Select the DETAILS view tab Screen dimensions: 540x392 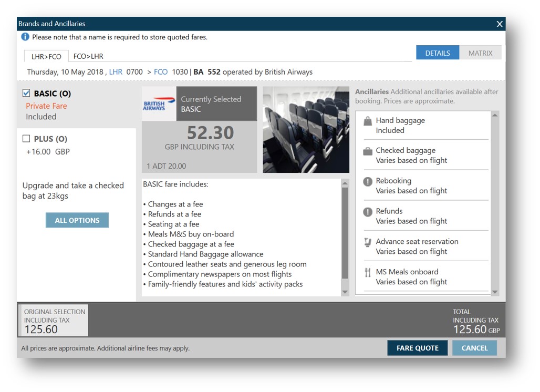tap(438, 53)
